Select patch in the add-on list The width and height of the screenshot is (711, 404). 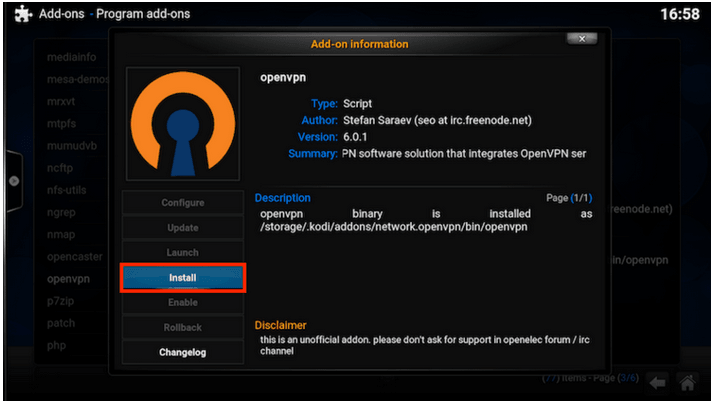click(61, 324)
